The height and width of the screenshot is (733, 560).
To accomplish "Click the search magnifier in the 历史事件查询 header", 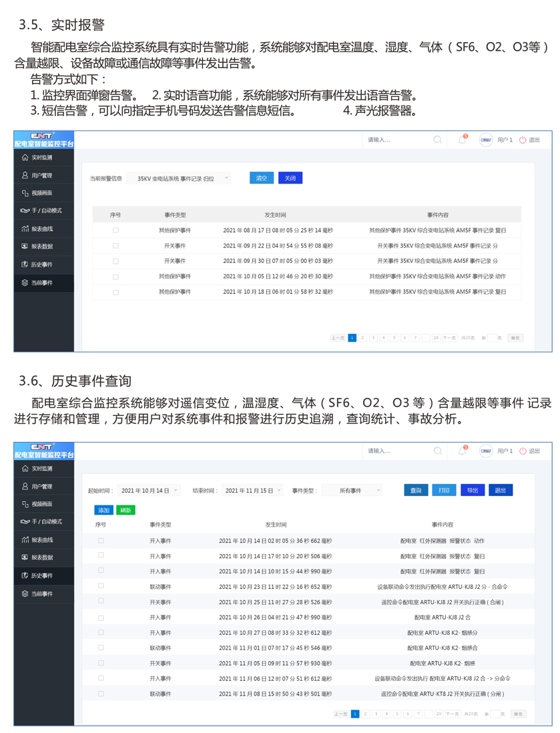I will [x=437, y=451].
